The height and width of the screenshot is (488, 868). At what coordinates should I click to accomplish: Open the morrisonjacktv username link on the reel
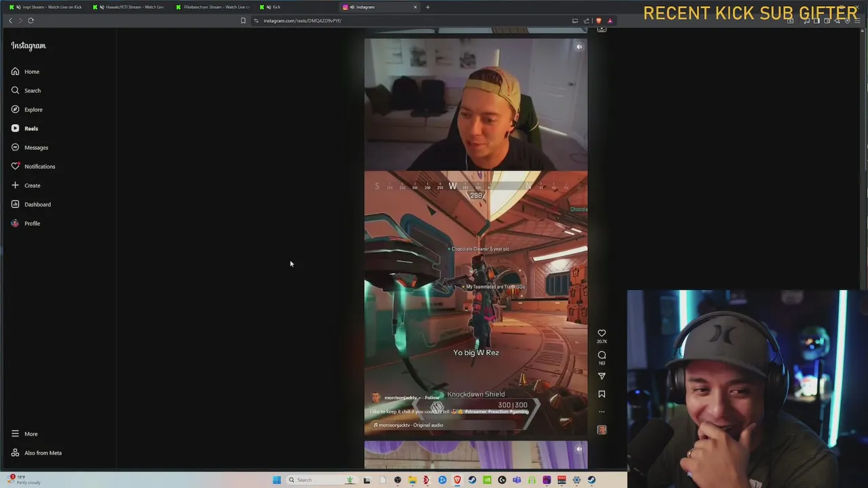coord(401,398)
